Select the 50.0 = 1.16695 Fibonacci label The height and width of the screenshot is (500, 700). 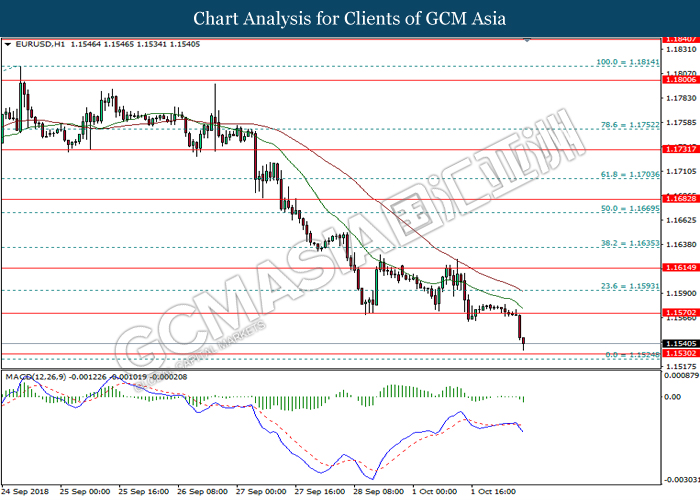coord(630,208)
